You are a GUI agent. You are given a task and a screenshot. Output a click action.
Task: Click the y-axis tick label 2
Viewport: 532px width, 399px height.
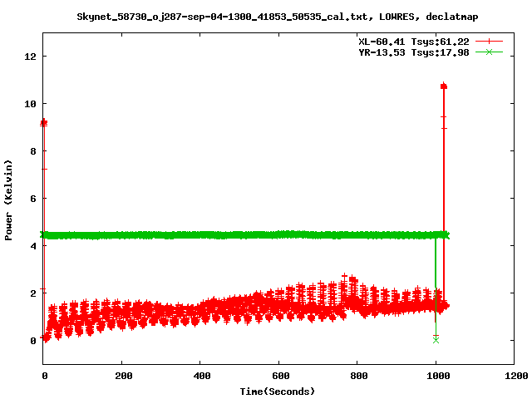tap(33, 293)
